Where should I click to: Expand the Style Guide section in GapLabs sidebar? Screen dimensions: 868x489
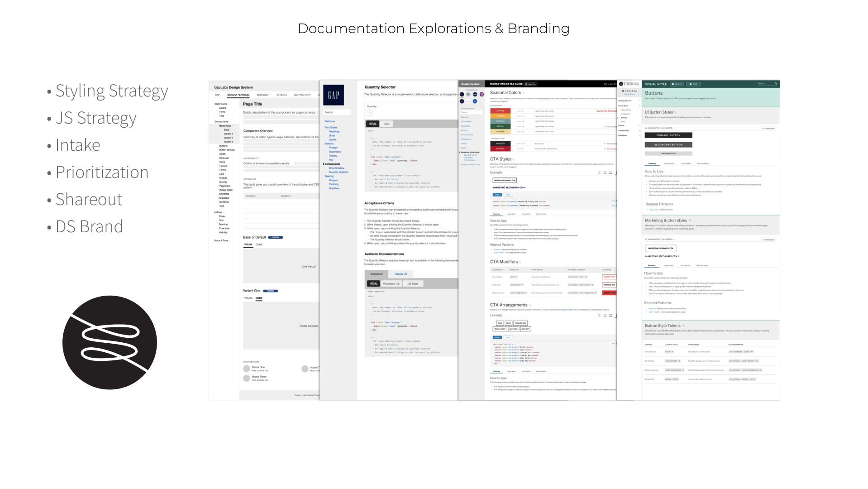tap(222, 104)
